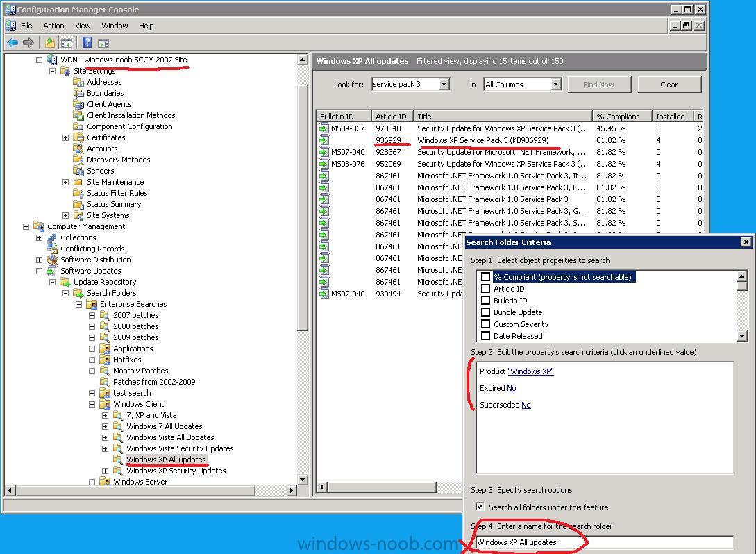756x554 pixels.
Task: Expand the Site Maintenance node
Action: (65, 182)
